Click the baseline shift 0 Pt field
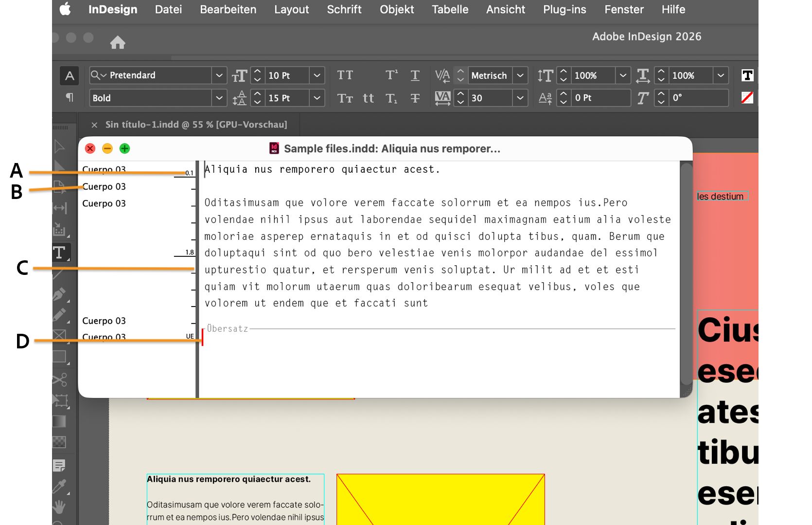This screenshot has height=525, width=812. 600,98
